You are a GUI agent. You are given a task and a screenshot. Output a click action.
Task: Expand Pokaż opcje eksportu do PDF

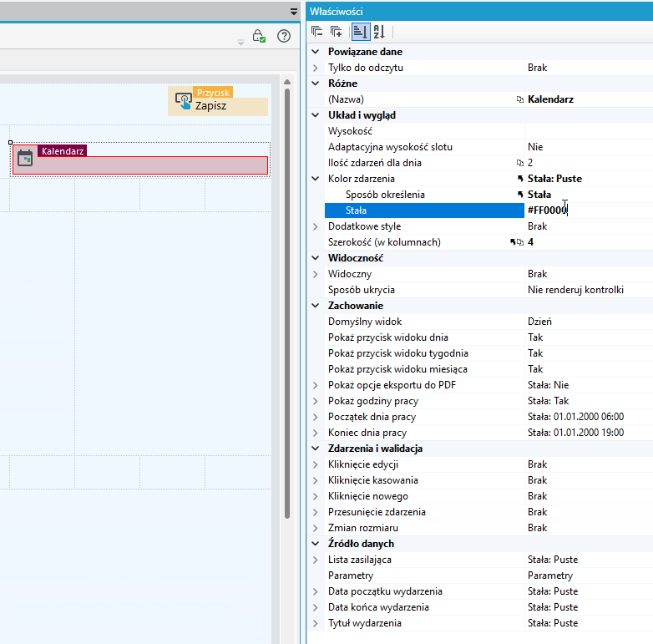click(x=316, y=385)
